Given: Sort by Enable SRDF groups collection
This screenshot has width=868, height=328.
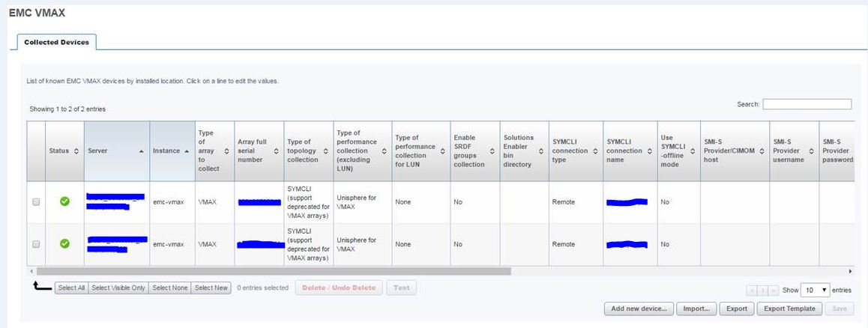Looking at the screenshot, I should [x=492, y=151].
